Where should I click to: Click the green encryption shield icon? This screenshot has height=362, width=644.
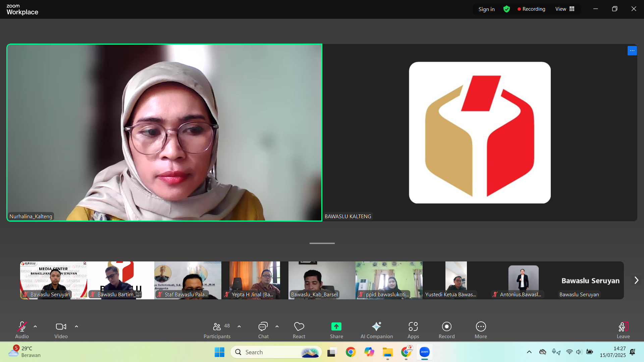506,9
